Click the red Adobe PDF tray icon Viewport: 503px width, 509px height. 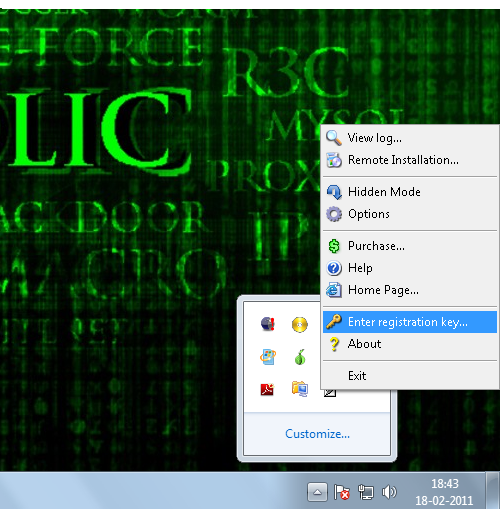(x=267, y=389)
